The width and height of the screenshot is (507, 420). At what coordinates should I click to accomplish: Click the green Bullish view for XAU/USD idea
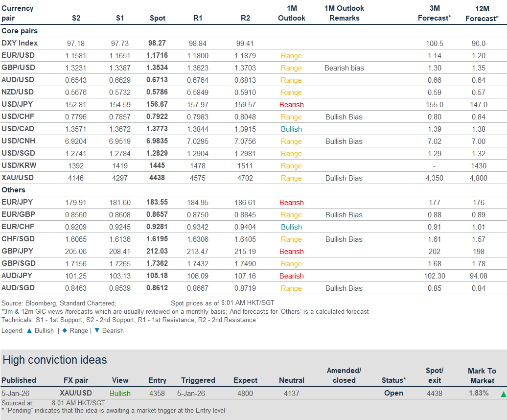pos(120,394)
